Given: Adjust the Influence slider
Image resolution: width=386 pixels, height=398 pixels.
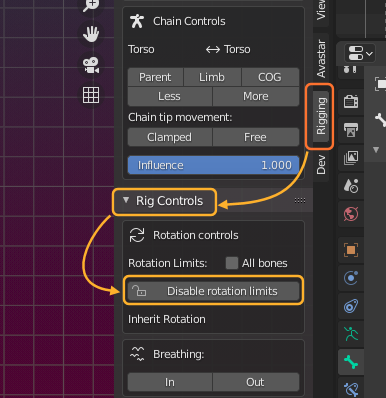Looking at the screenshot, I should 213,165.
